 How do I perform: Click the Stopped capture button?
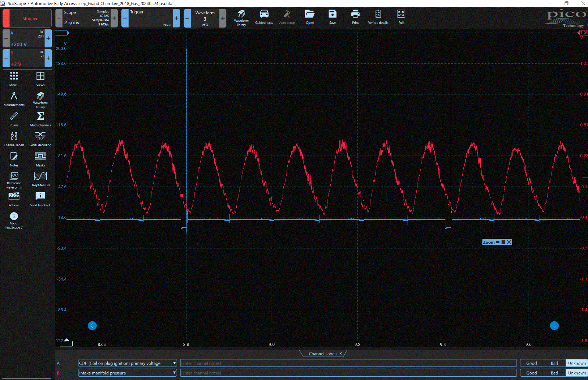click(x=27, y=18)
